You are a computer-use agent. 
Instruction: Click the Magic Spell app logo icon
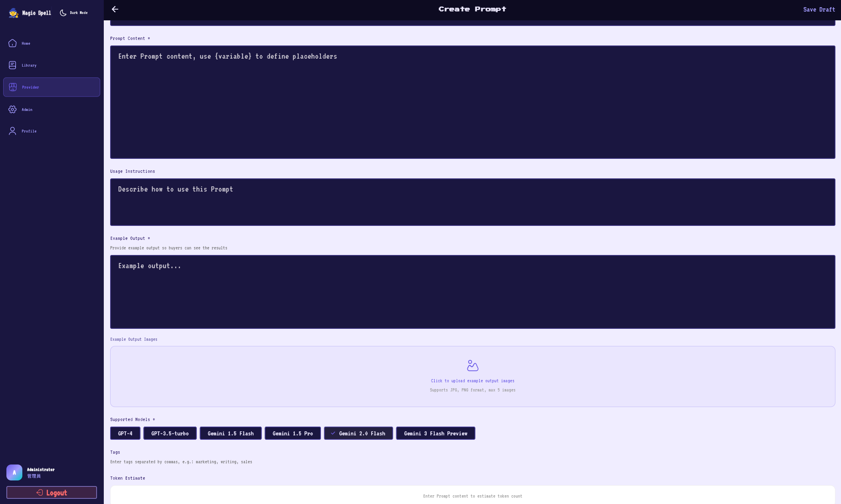pyautogui.click(x=13, y=13)
